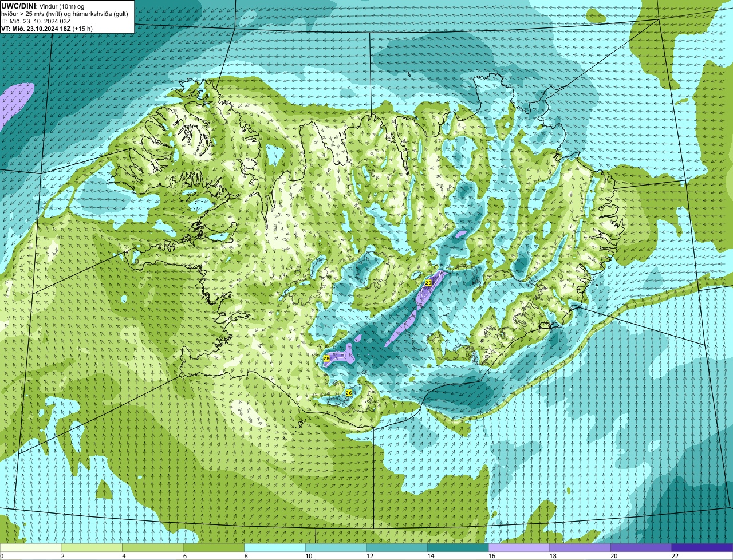Click the "IT: Mið. 23. 10. 2024 03Z" line
This screenshot has height=560, width=733.
point(36,21)
